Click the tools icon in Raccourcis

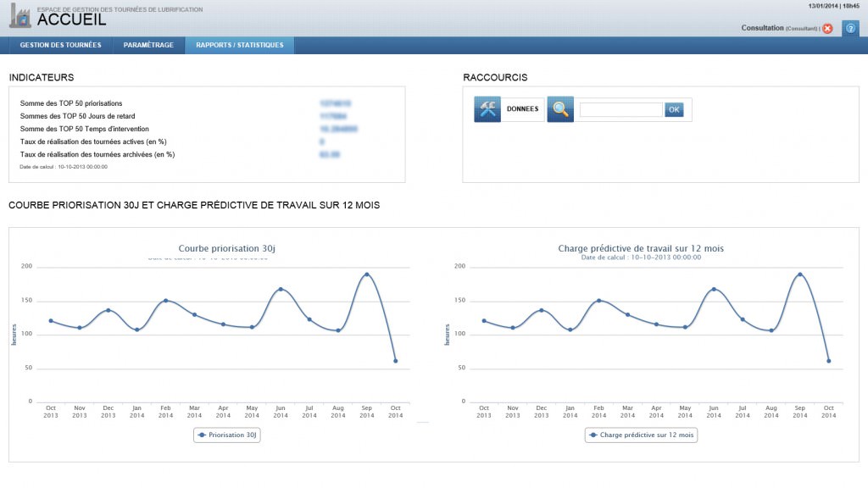[x=487, y=109]
